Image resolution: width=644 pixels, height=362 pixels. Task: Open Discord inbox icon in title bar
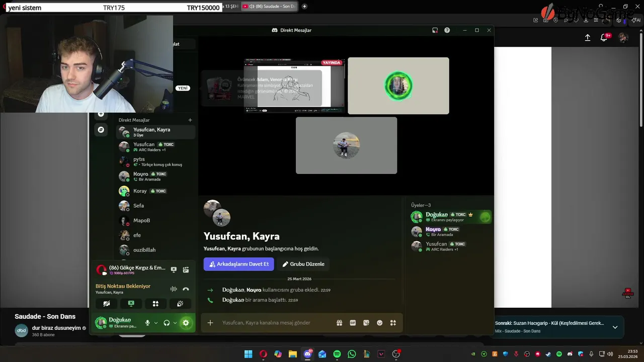[435, 30]
